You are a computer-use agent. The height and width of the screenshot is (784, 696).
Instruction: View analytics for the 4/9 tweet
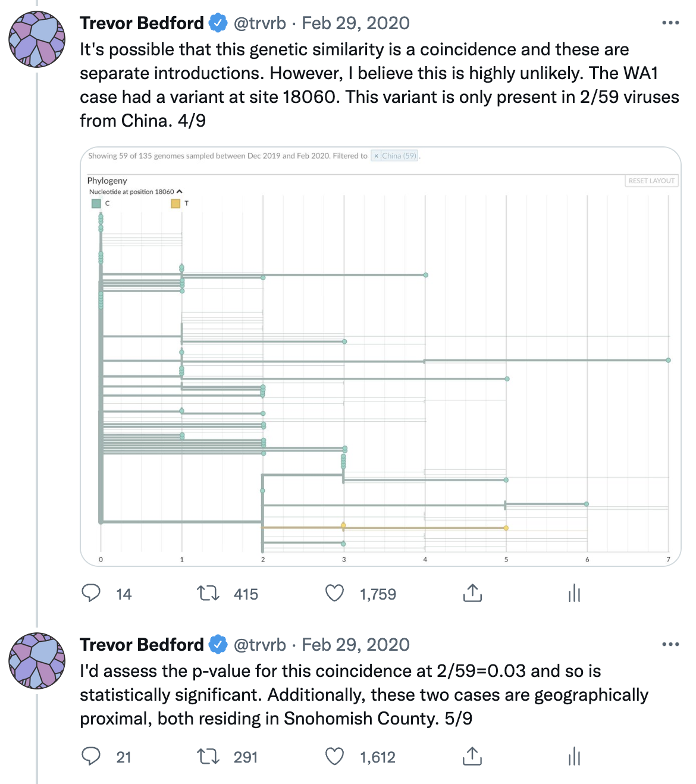click(x=574, y=593)
